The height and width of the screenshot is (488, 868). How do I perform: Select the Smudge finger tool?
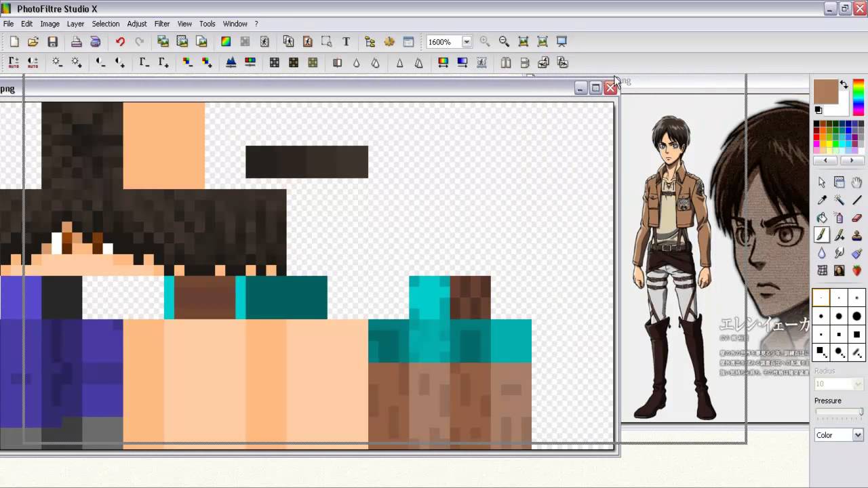840,253
